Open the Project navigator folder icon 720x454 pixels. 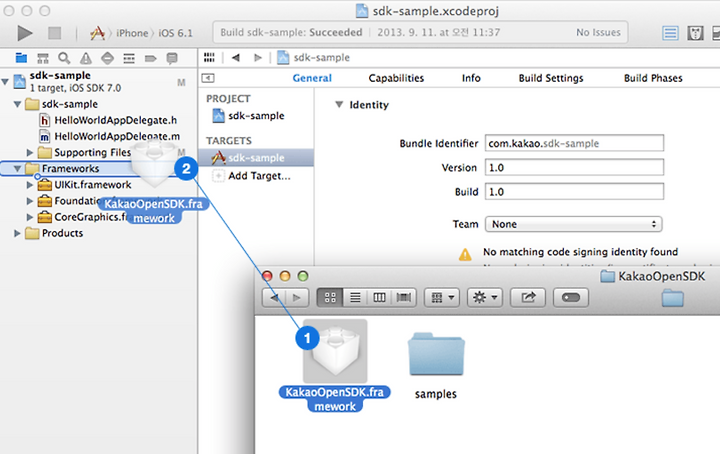21,58
